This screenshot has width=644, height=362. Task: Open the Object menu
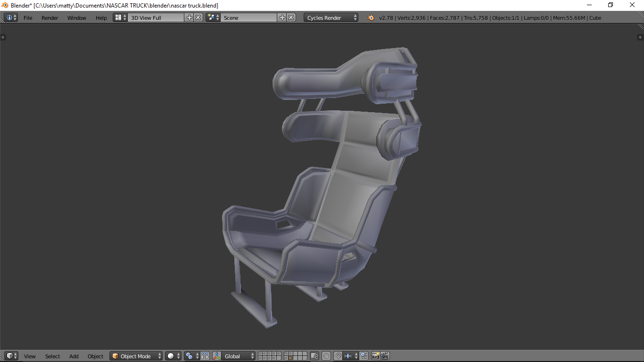pos(96,356)
